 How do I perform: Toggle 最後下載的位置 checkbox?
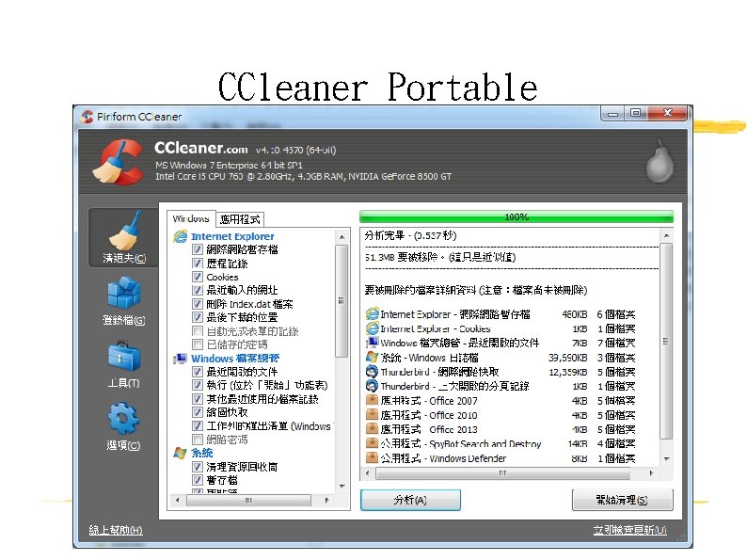(198, 317)
